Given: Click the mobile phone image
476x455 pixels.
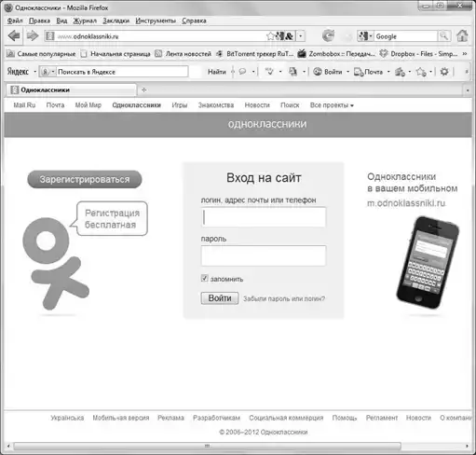Looking at the screenshot, I should click(x=428, y=263).
